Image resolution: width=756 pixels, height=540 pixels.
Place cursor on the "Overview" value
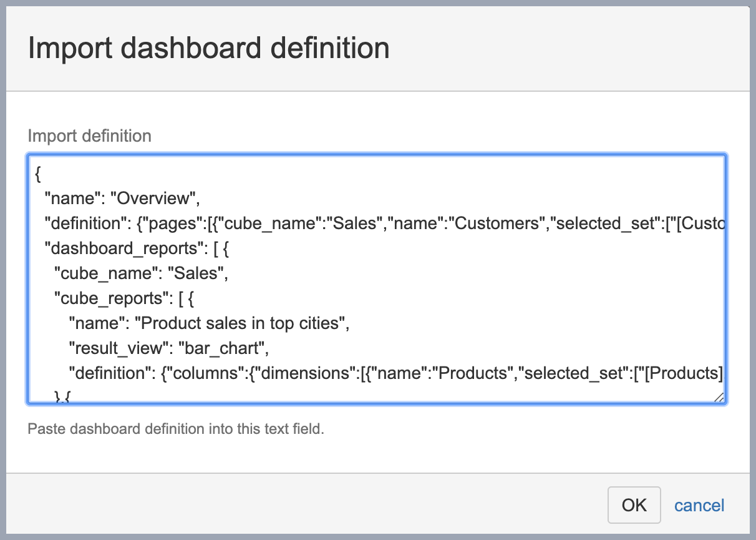(x=153, y=199)
